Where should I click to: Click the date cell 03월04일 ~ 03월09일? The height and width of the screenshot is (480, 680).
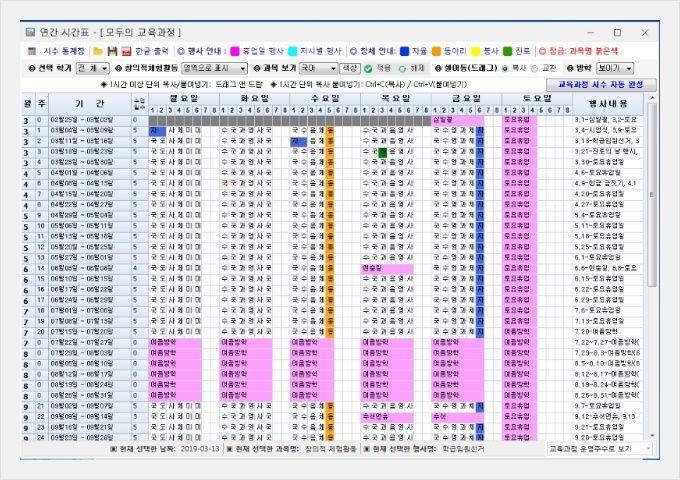coord(90,131)
